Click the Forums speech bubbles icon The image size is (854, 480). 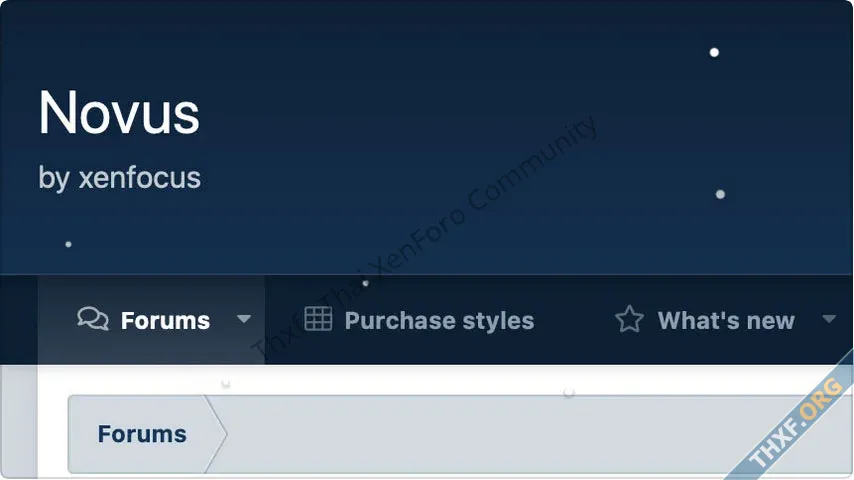(93, 319)
